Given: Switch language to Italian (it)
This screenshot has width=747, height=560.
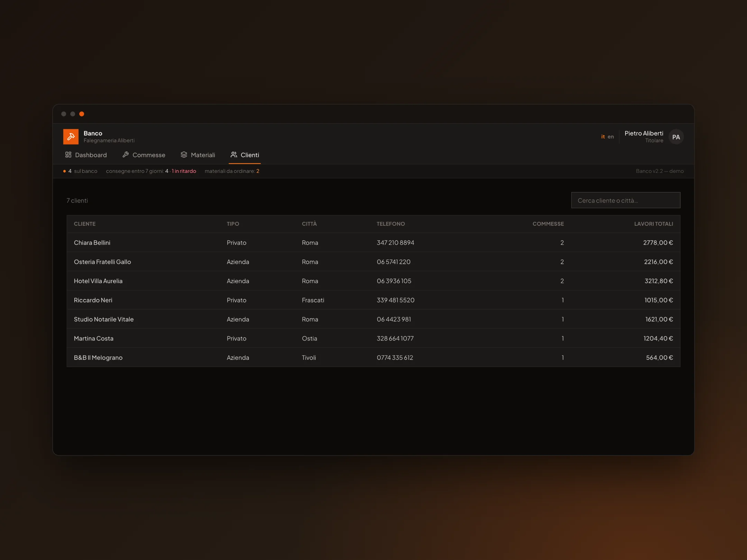Looking at the screenshot, I should point(603,137).
